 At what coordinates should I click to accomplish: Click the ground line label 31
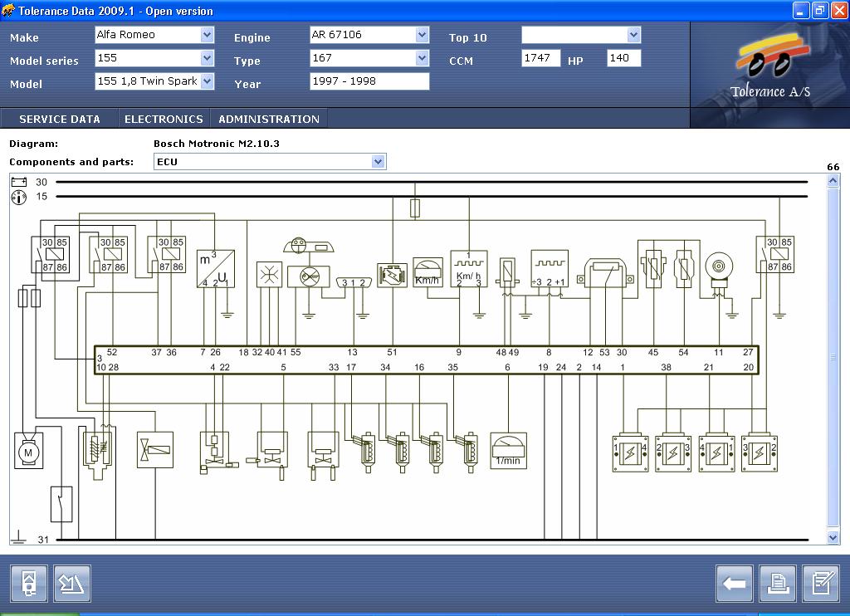coord(43,540)
